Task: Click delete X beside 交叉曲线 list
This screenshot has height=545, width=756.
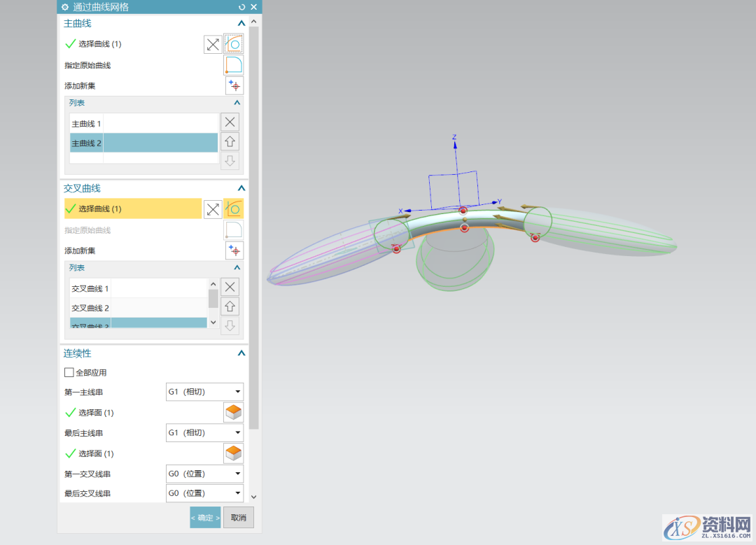Action: click(x=230, y=287)
